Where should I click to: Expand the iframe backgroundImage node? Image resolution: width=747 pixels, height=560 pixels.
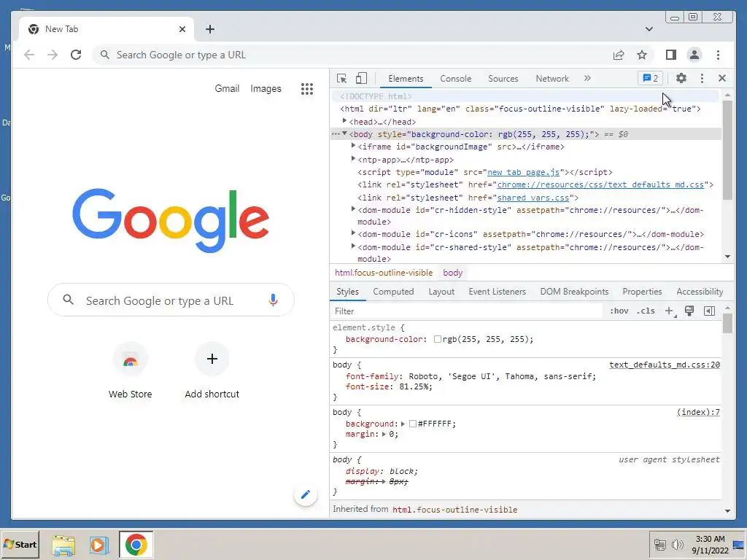tap(353, 146)
